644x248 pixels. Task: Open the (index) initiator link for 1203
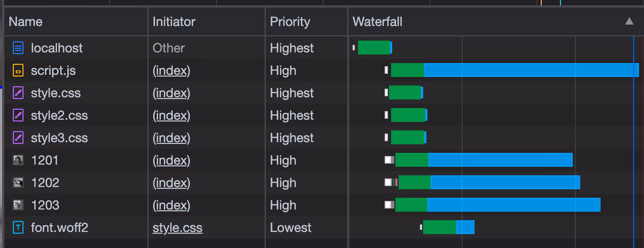(171, 205)
